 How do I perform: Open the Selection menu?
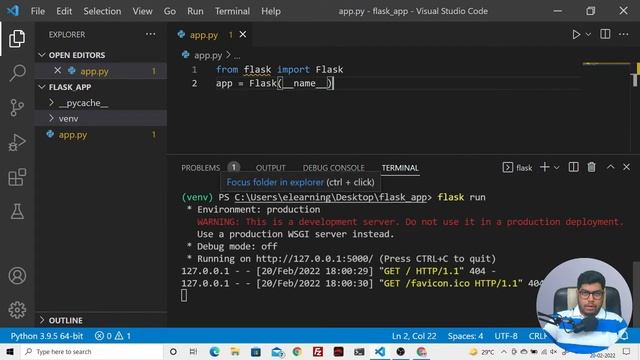point(102,11)
